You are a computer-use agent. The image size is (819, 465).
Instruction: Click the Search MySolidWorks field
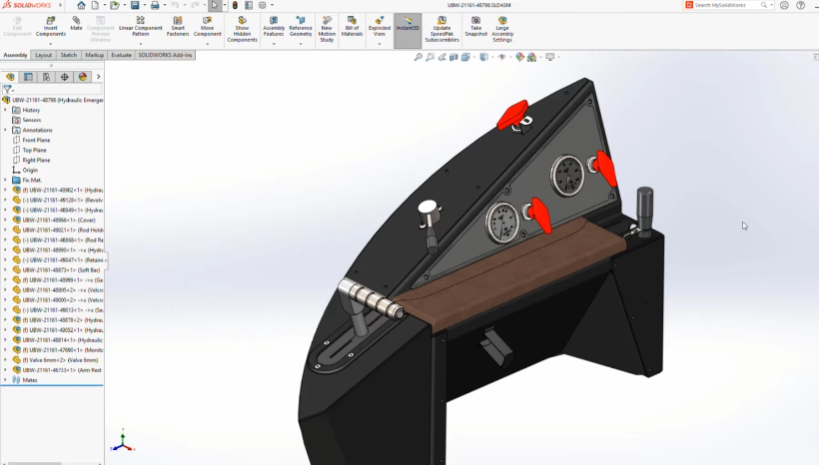pyautogui.click(x=726, y=5)
